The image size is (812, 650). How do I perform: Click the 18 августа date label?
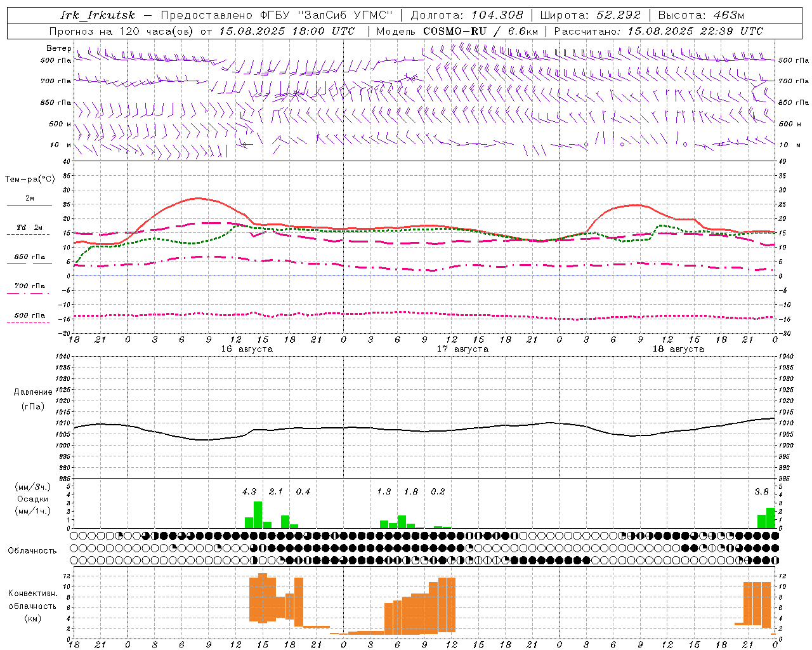(678, 349)
